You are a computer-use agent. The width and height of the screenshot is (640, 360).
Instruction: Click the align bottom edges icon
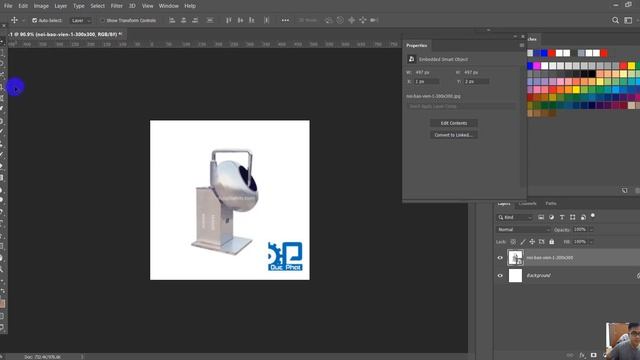252,20
